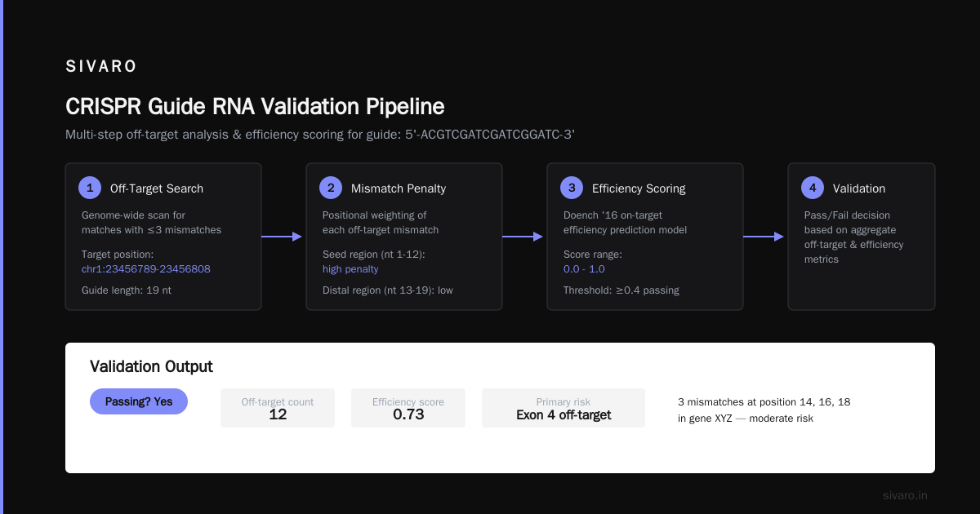Open the sivaro.in link
This screenshot has height=514, width=980.
pos(905,495)
